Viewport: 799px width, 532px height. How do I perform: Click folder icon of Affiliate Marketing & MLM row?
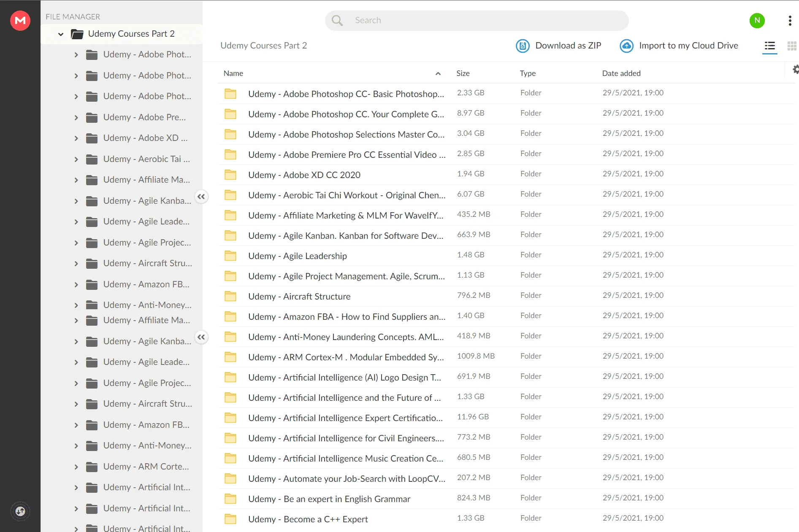(x=230, y=215)
